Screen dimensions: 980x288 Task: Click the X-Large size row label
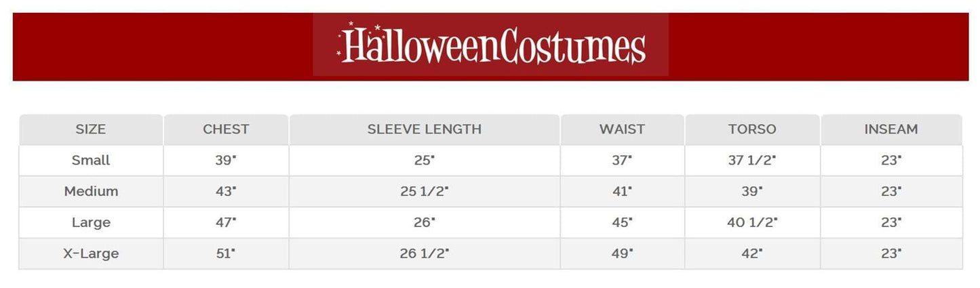(x=91, y=253)
